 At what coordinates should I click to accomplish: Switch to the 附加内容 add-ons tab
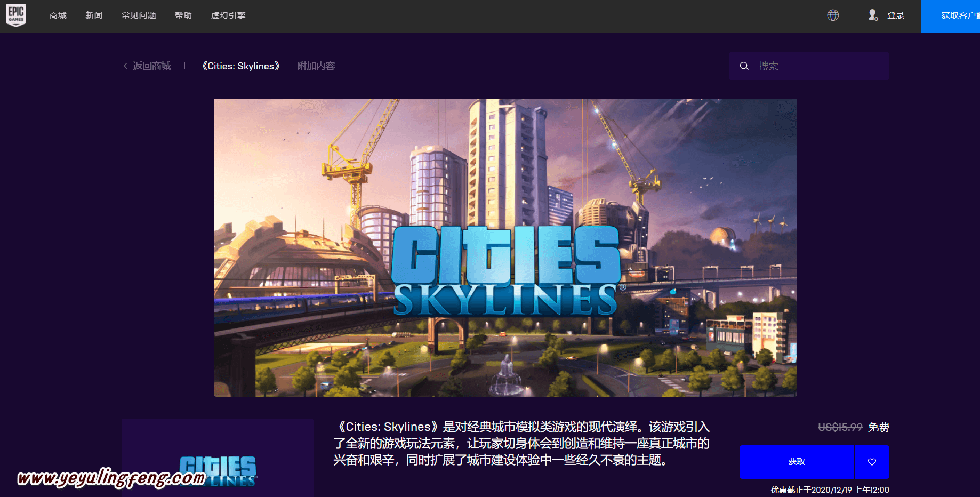tap(316, 66)
